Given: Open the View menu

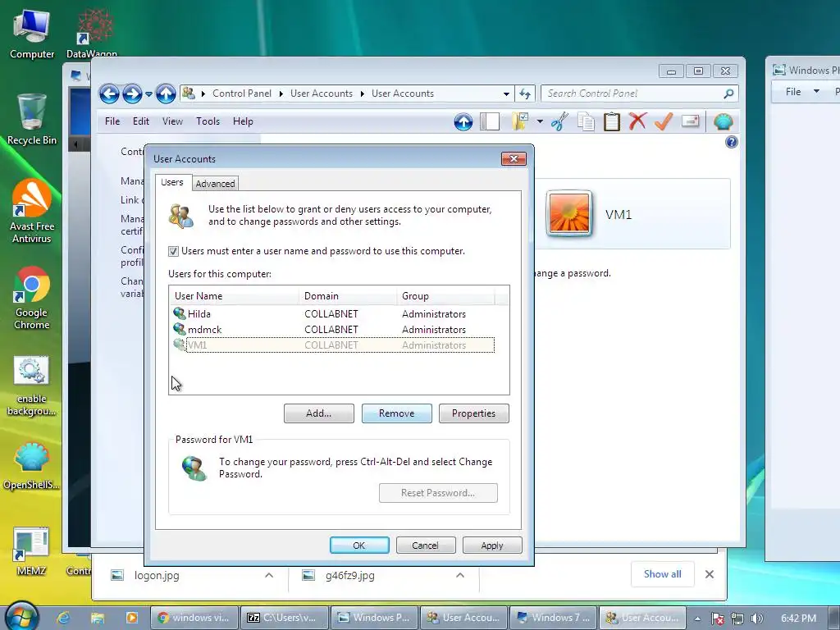Looking at the screenshot, I should pos(172,121).
